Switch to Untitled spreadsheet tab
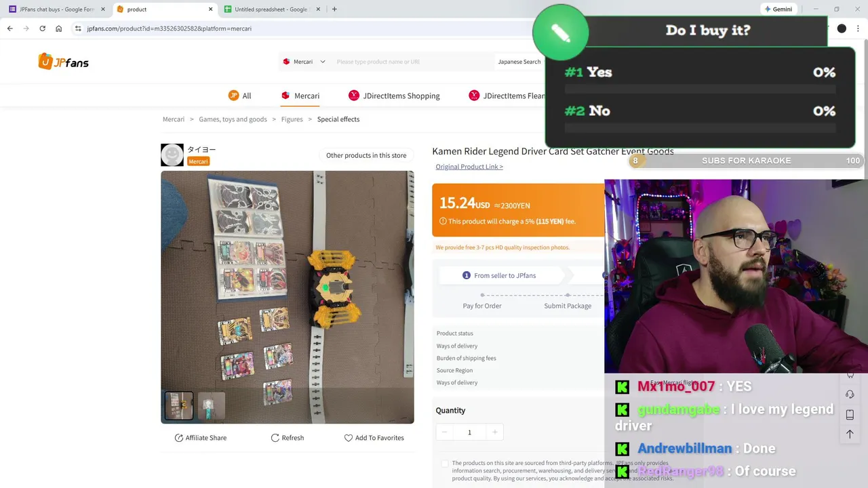 (271, 9)
